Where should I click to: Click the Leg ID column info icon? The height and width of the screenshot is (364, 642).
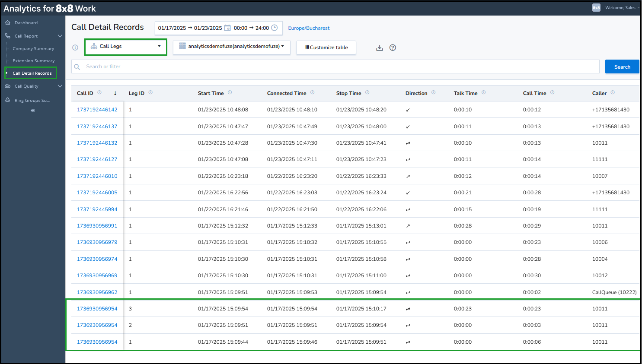click(x=150, y=92)
